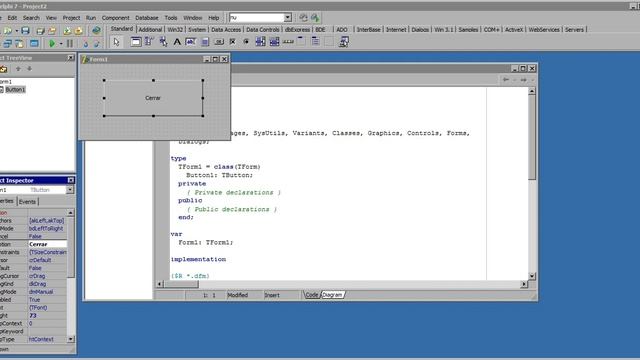
Task: Switch to Dialogs palette tab
Action: (420, 29)
